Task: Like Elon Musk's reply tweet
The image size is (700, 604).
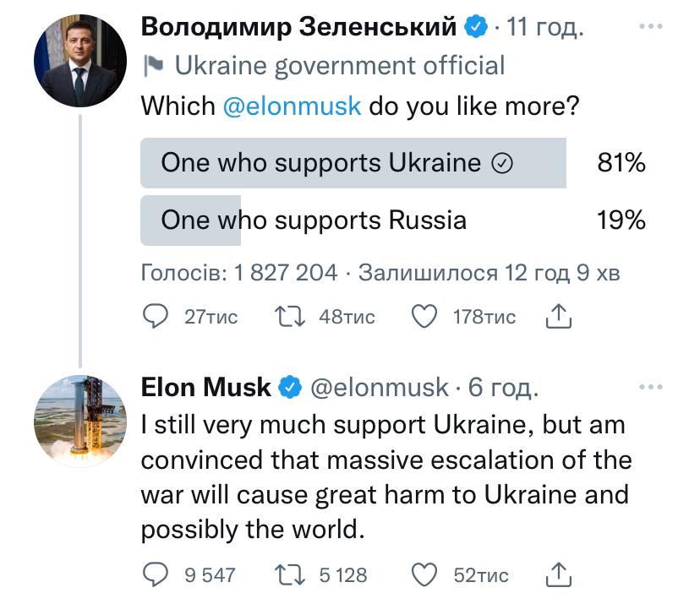Action: click(x=424, y=575)
